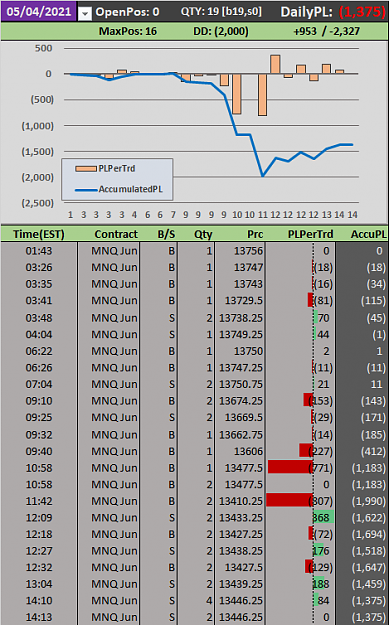
Task: Click the Contract column header
Action: [116, 234]
